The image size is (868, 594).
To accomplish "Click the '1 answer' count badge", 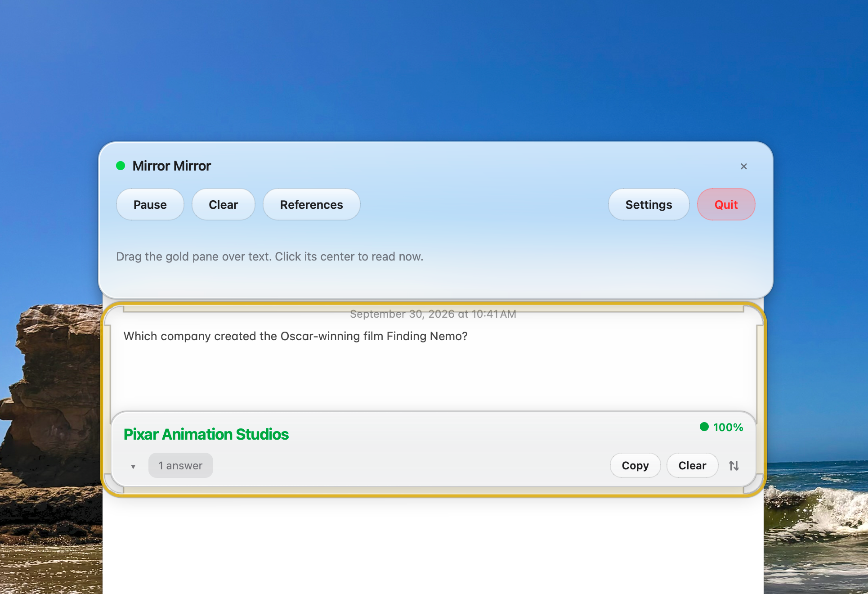I will point(180,465).
